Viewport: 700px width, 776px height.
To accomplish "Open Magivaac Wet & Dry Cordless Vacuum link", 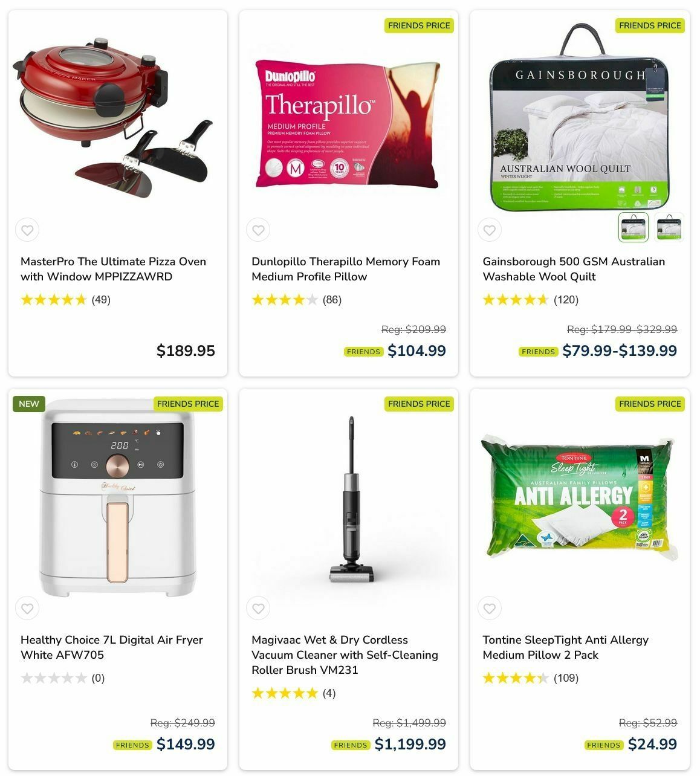I will point(345,655).
